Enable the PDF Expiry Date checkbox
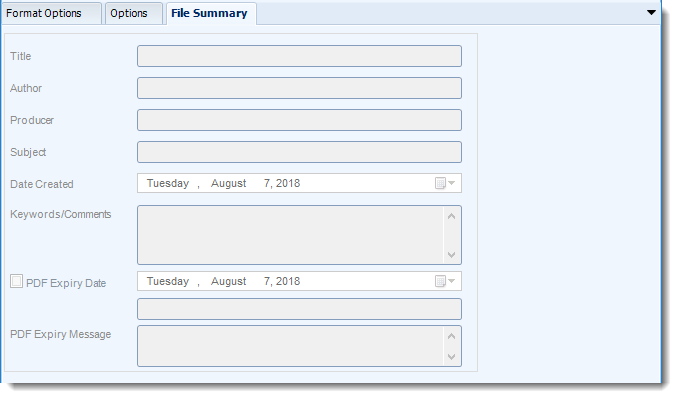 click(16, 281)
